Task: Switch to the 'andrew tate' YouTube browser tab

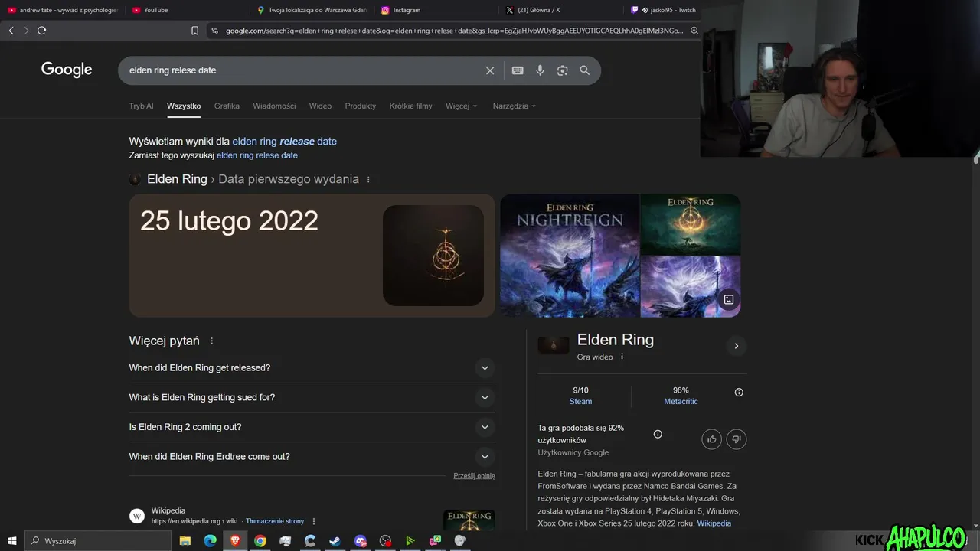Action: (x=63, y=10)
